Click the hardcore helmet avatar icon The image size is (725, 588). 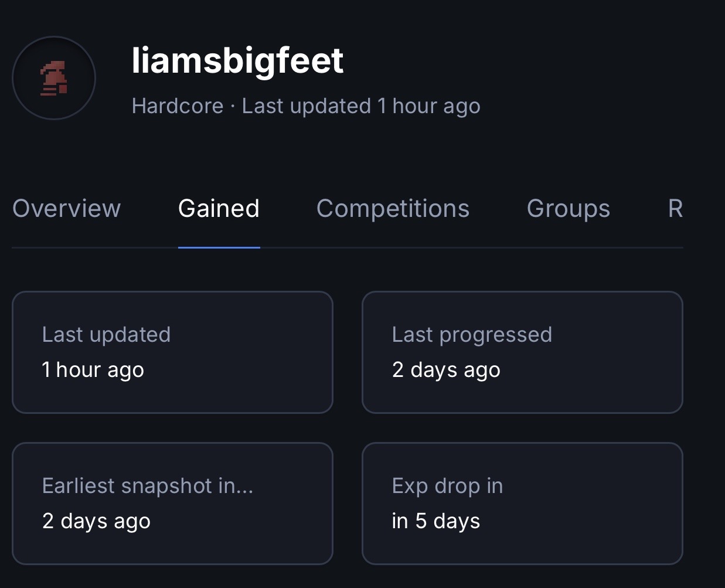54,78
